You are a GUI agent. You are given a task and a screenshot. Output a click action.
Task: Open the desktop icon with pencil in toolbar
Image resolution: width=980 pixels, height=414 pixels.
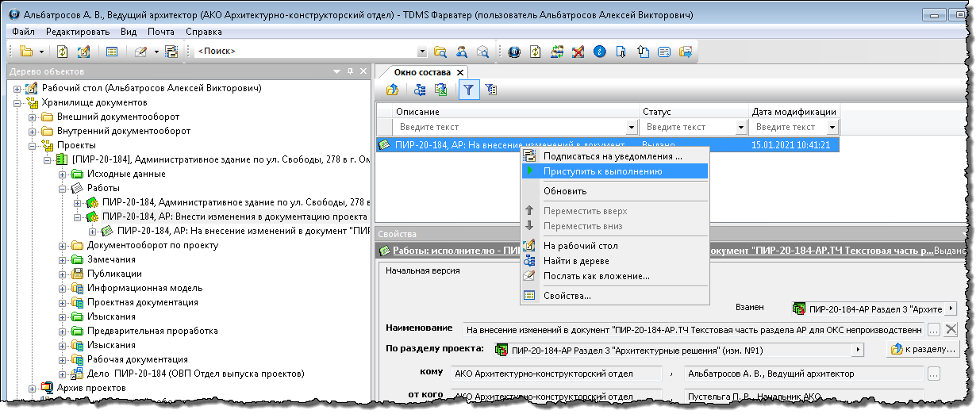83,52
